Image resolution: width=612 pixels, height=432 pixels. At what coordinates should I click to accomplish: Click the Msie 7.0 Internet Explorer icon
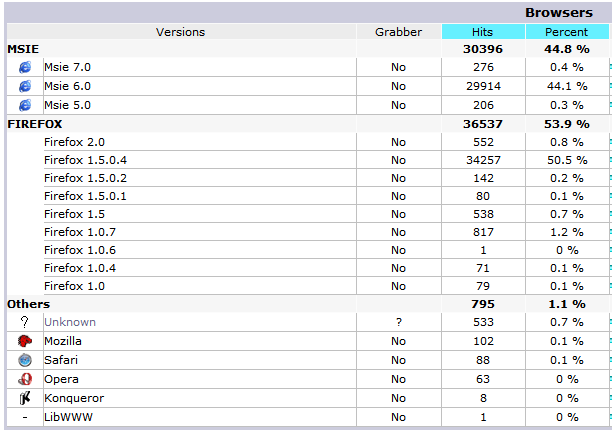point(25,67)
